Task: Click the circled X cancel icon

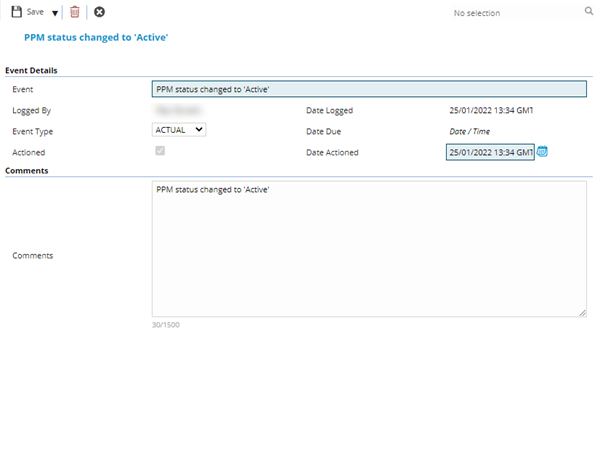Action: click(x=99, y=12)
